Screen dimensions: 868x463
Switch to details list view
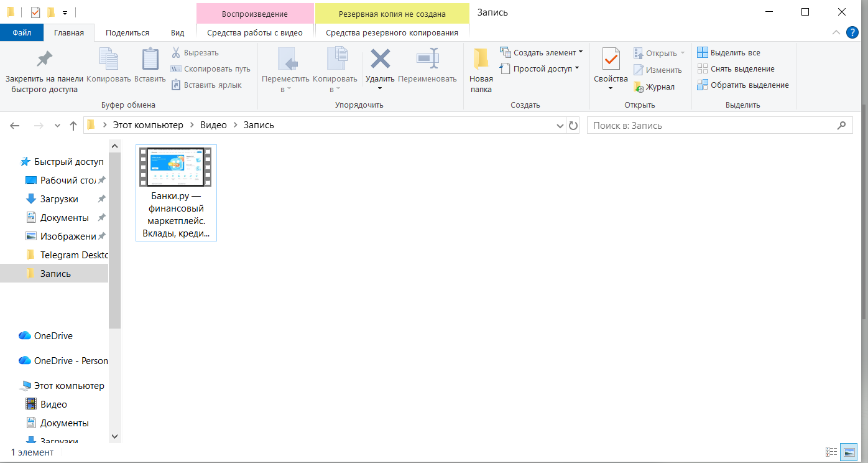point(831,452)
